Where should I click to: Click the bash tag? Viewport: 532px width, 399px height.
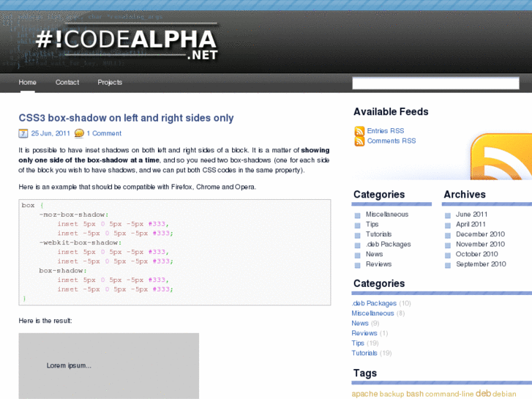tap(415, 394)
